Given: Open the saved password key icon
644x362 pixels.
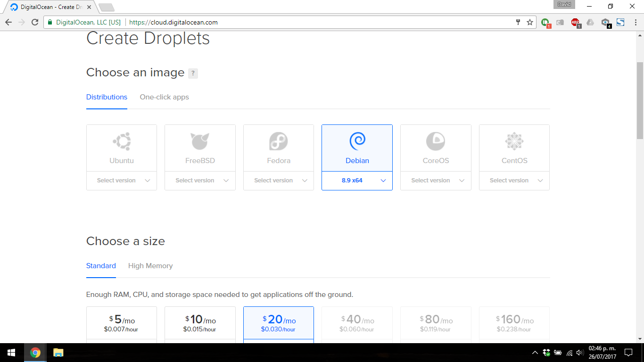Looking at the screenshot, I should coord(518,22).
